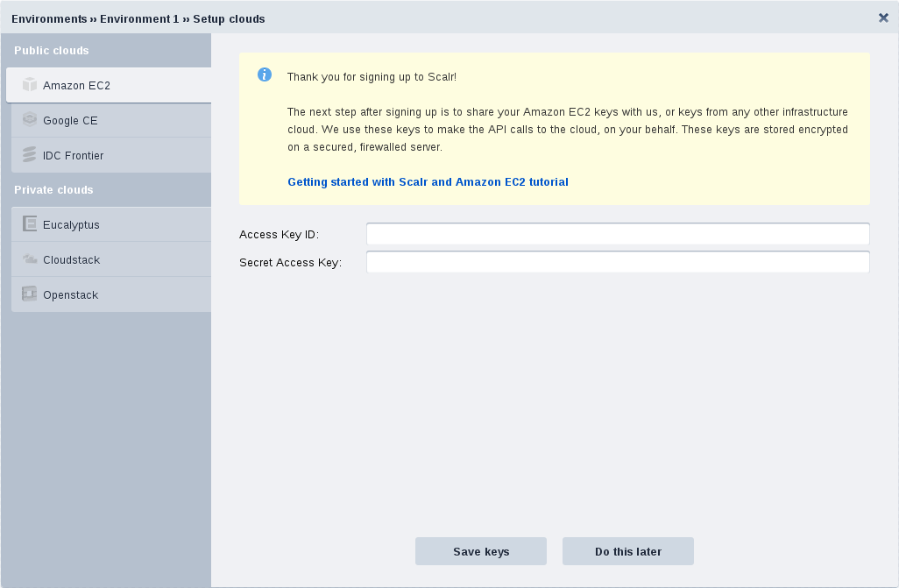
Task: Click the IDC Frontier stacked icon
Action: pos(29,154)
